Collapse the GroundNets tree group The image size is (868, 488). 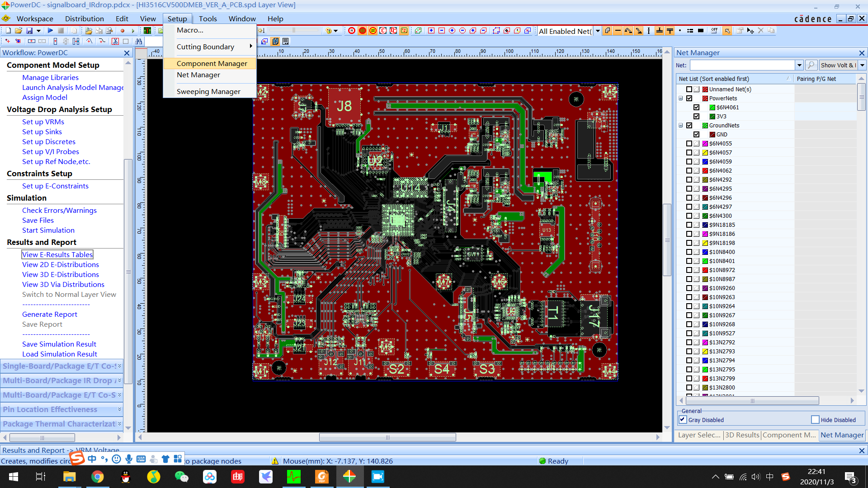(681, 125)
